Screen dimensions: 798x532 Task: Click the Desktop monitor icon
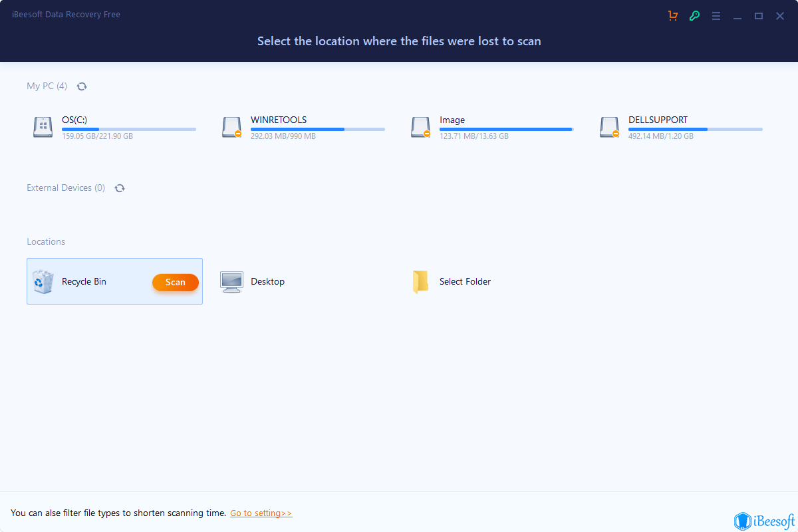pyautogui.click(x=232, y=281)
